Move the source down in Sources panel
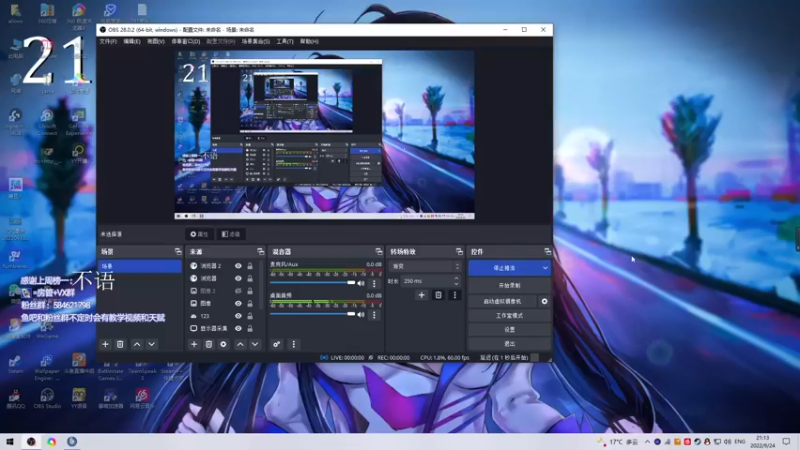Image resolution: width=800 pixels, height=450 pixels. click(255, 344)
